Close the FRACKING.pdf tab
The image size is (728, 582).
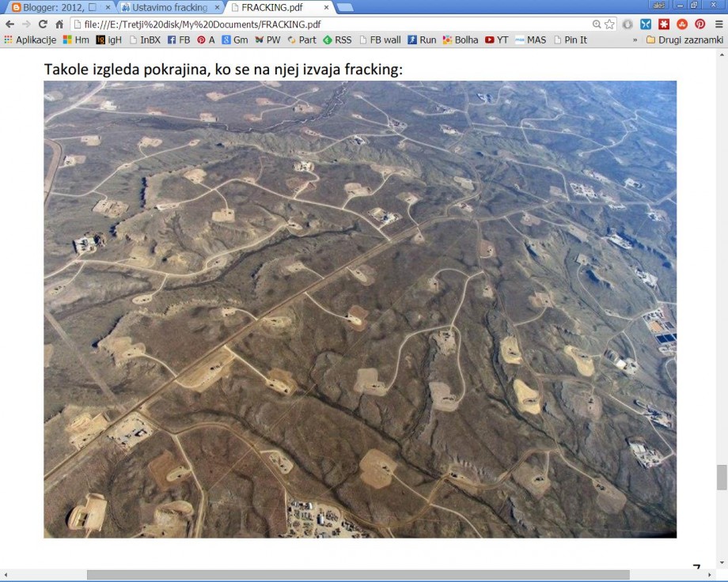[x=326, y=7]
